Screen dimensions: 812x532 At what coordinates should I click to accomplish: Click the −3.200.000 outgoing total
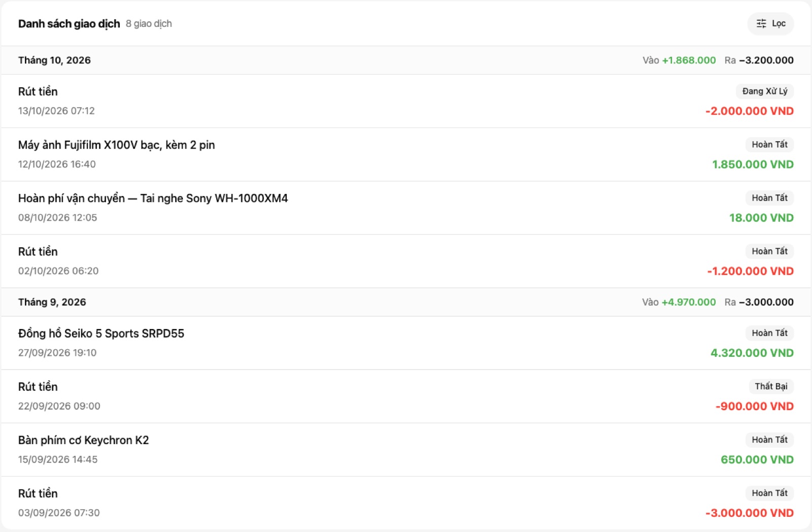(766, 60)
